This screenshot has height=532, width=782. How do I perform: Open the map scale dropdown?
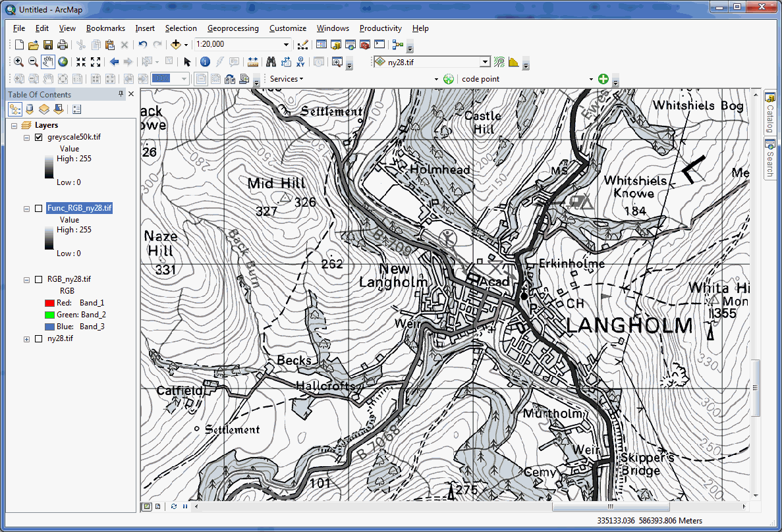[286, 45]
